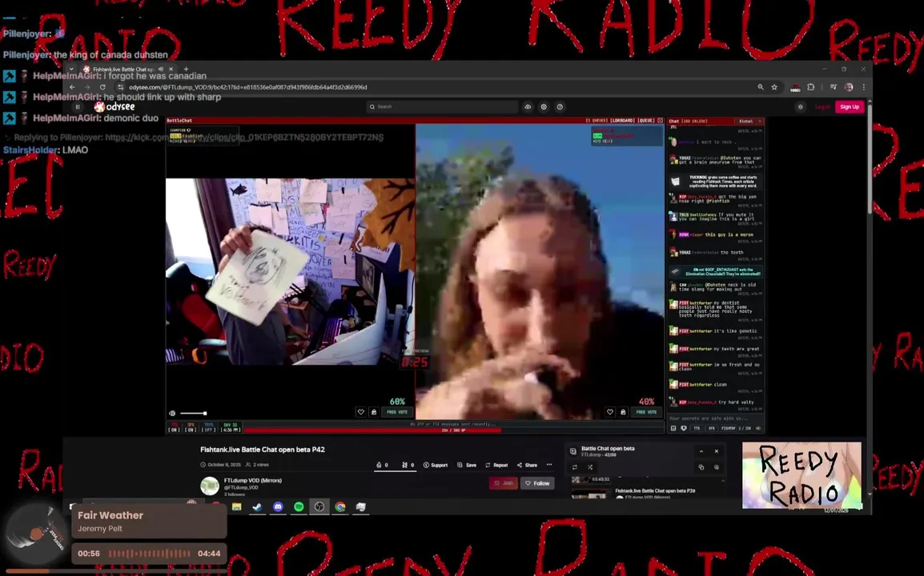Screen dimensions: 924x576
Task: Click the Chrome back arrow
Action: 73,87
